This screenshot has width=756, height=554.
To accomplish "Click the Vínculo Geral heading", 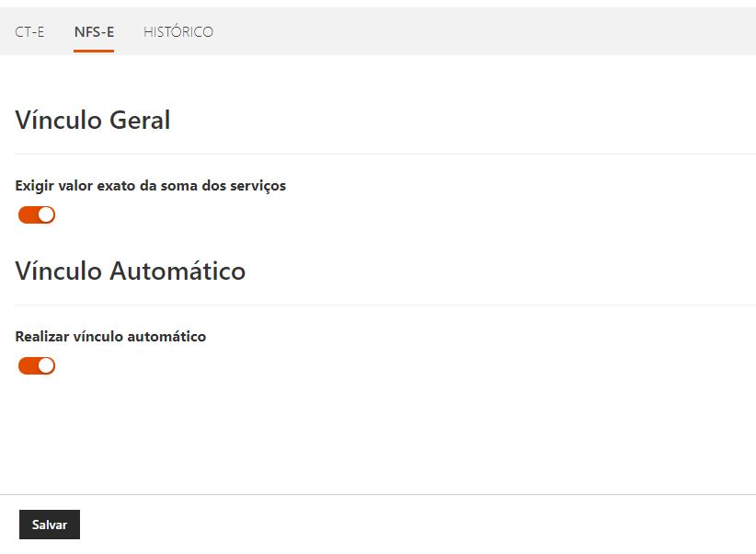I will [x=93, y=121].
